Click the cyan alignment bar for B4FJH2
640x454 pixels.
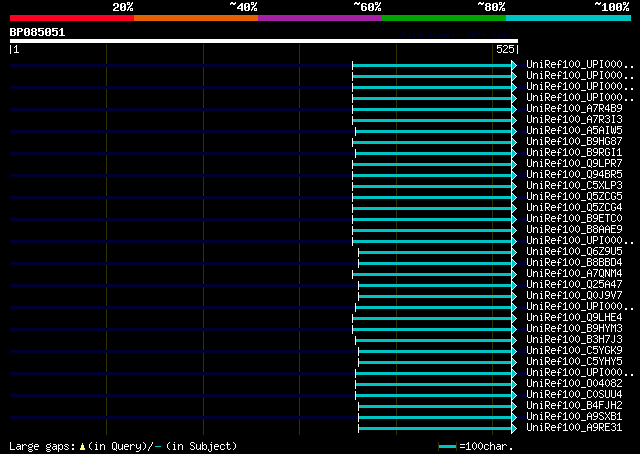point(435,407)
